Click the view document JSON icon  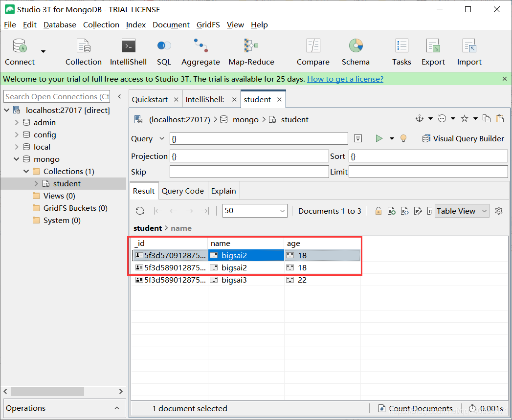[x=404, y=211]
